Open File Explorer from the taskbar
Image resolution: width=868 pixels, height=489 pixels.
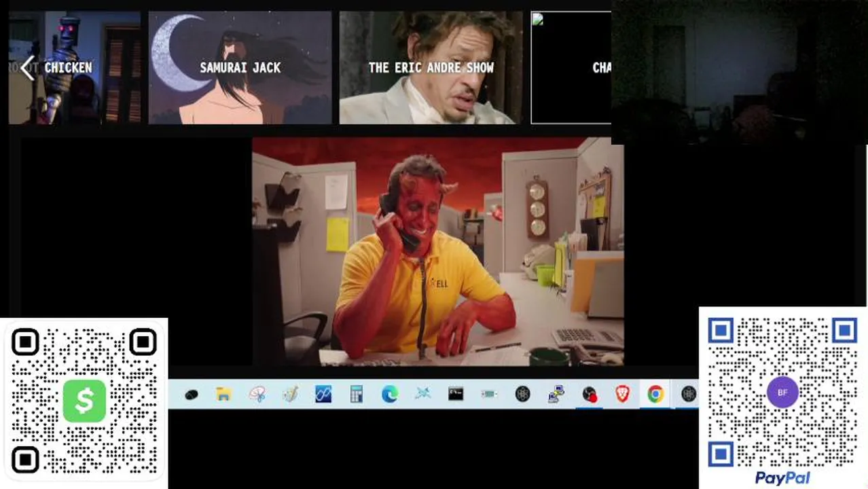point(223,394)
